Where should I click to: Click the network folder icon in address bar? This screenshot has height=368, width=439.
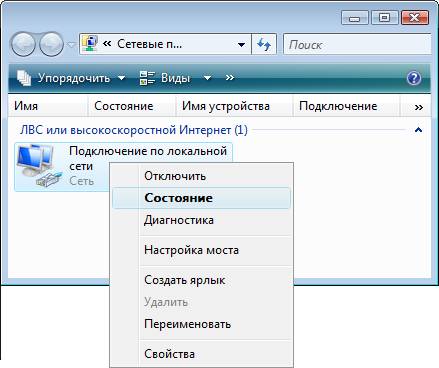click(x=90, y=44)
